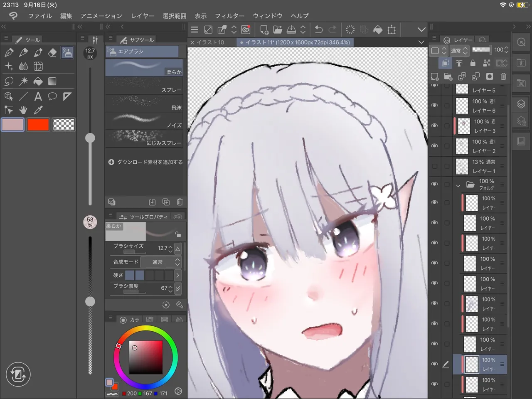Select the Fill bucket tool
Viewport: 532px width, 399px height.
(38, 81)
